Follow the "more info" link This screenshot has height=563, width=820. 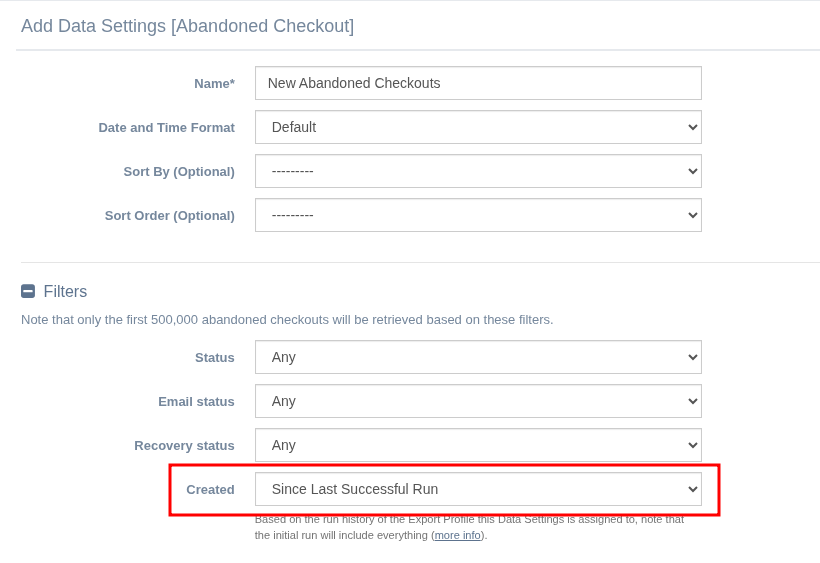tap(457, 535)
